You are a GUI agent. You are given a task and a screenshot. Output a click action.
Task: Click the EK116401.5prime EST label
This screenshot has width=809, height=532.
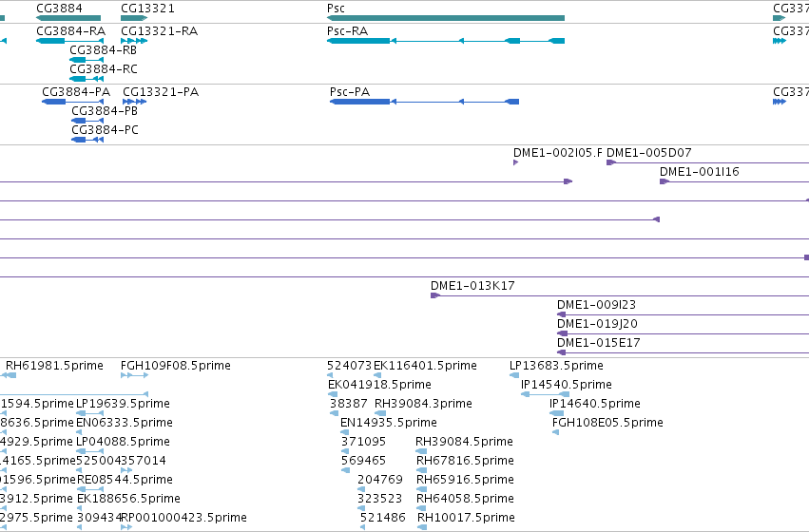click(x=425, y=366)
